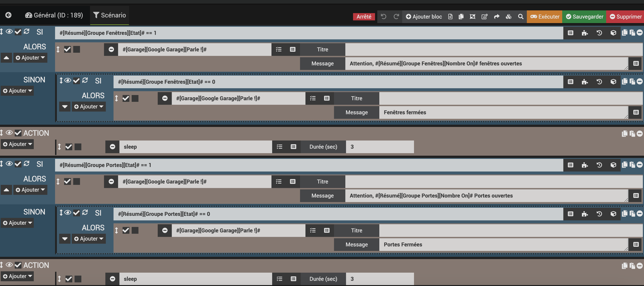The height and width of the screenshot is (286, 644).
Task: Collapse ALORS of Portes == 1 with up arrow
Action: coord(7,190)
